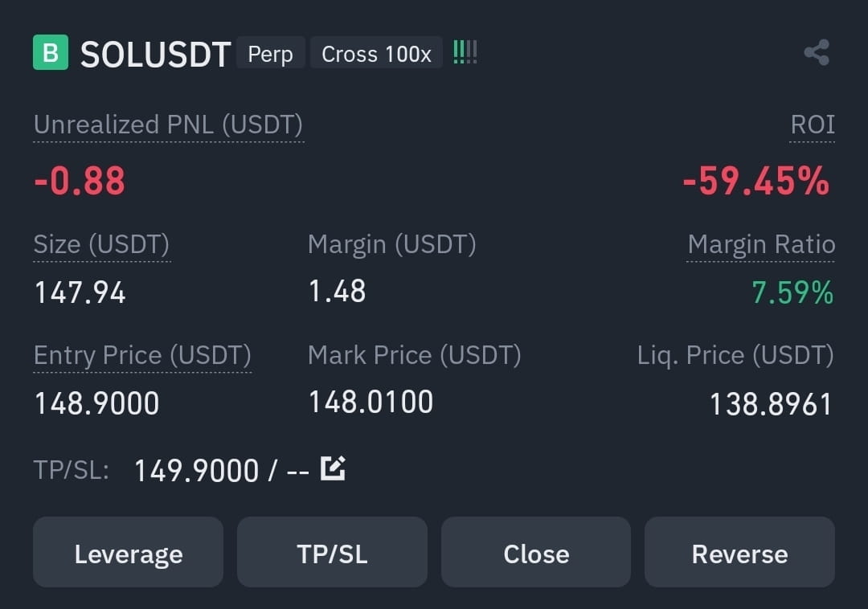Tap the Size (USDT) label
Screen dimensions: 868x609
(102, 244)
